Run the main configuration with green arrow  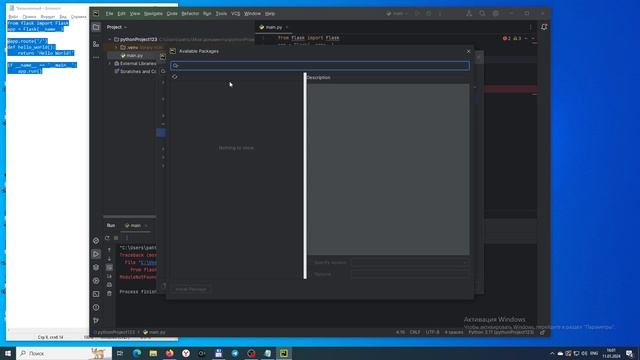click(417, 13)
